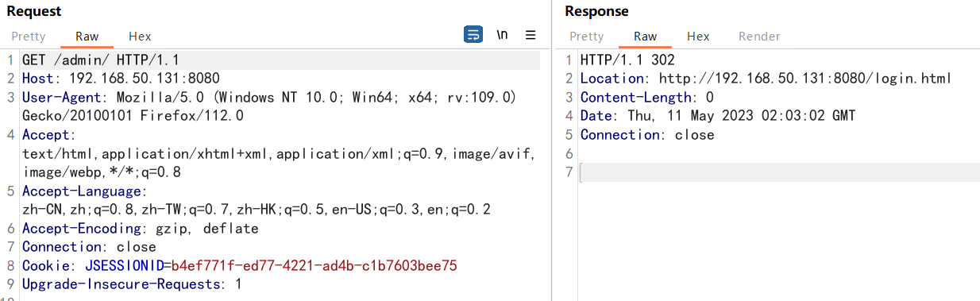Click the Date header in the response
The width and height of the screenshot is (980, 301).
pyautogui.click(x=718, y=116)
